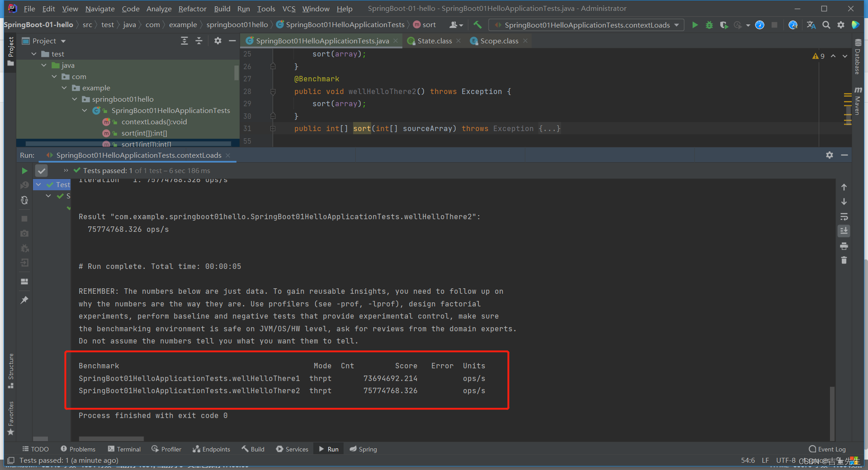Run the selected configuration with green play

tap(695, 25)
